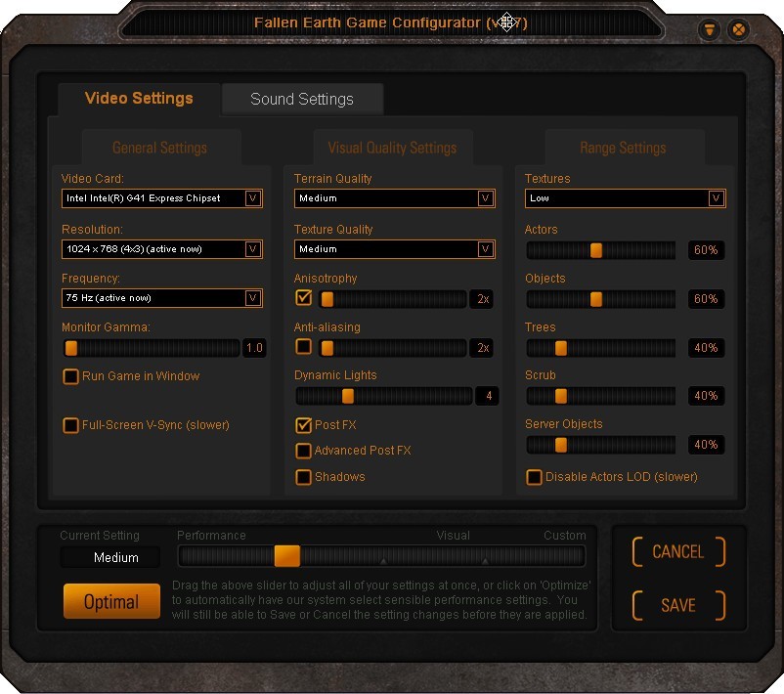Screen dimensions: 784x694
Task: Click the Dynamic Lights value 4 box
Action: click(x=488, y=396)
